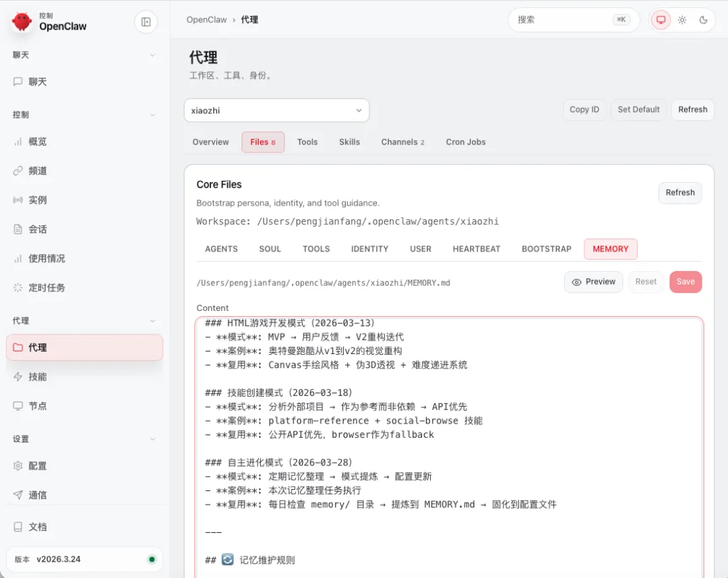Select system theme monitor toggle
The width and height of the screenshot is (728, 578).
[661, 20]
